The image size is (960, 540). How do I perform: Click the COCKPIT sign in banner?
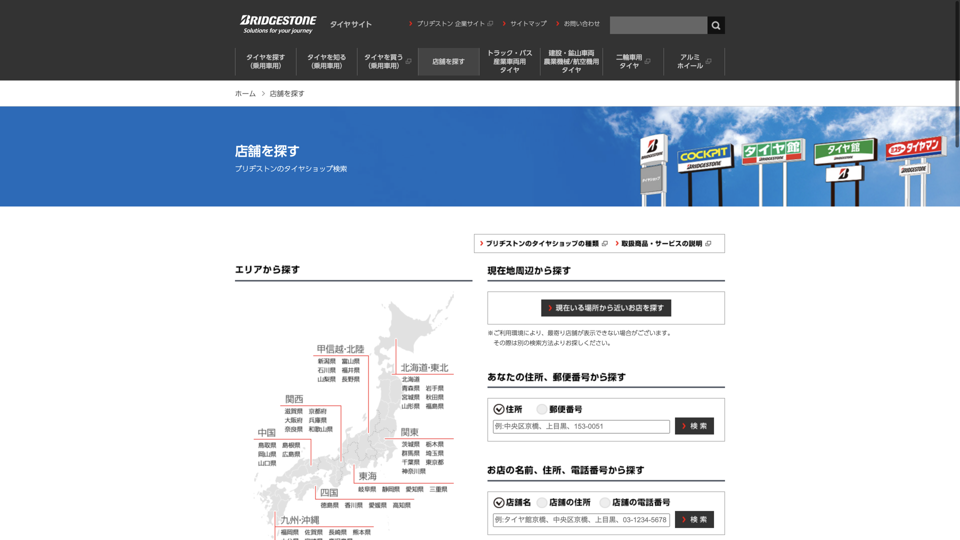[704, 159]
